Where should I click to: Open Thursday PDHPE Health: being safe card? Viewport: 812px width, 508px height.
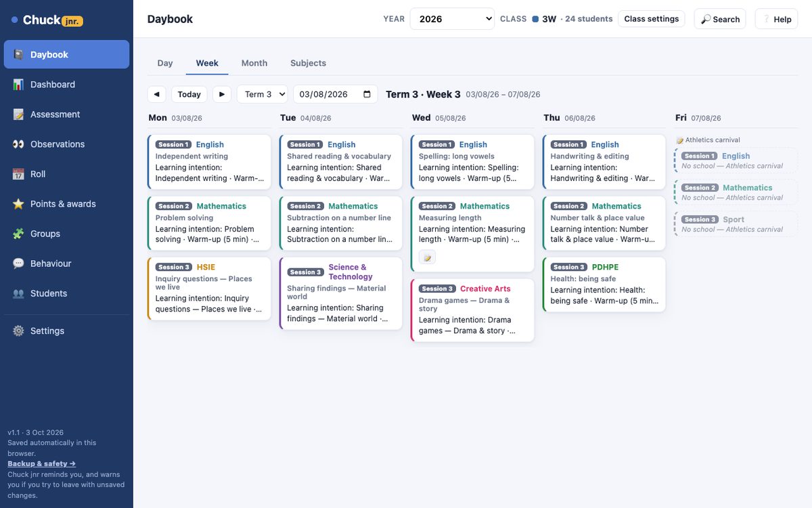point(604,284)
